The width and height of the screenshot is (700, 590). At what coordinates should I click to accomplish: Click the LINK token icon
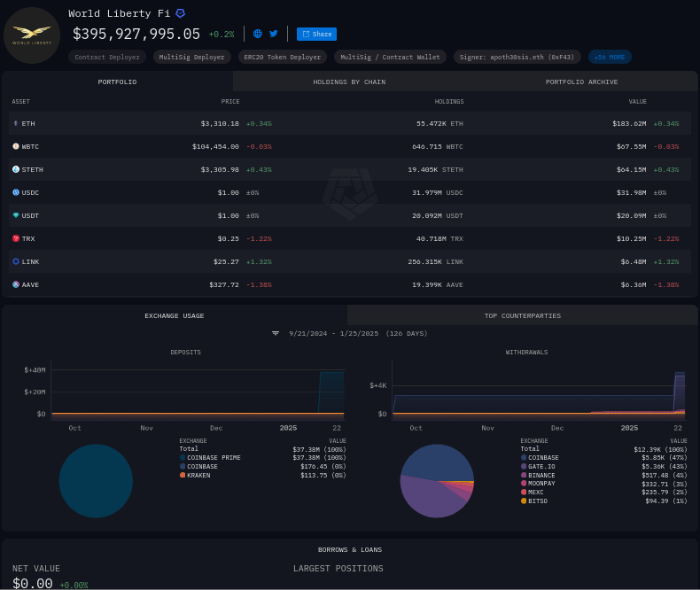(x=16, y=261)
